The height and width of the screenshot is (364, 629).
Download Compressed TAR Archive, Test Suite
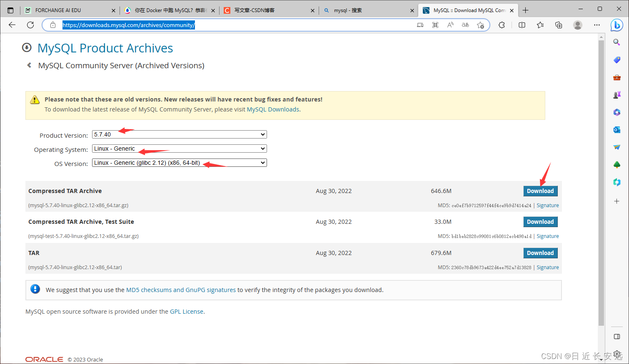[x=540, y=222]
